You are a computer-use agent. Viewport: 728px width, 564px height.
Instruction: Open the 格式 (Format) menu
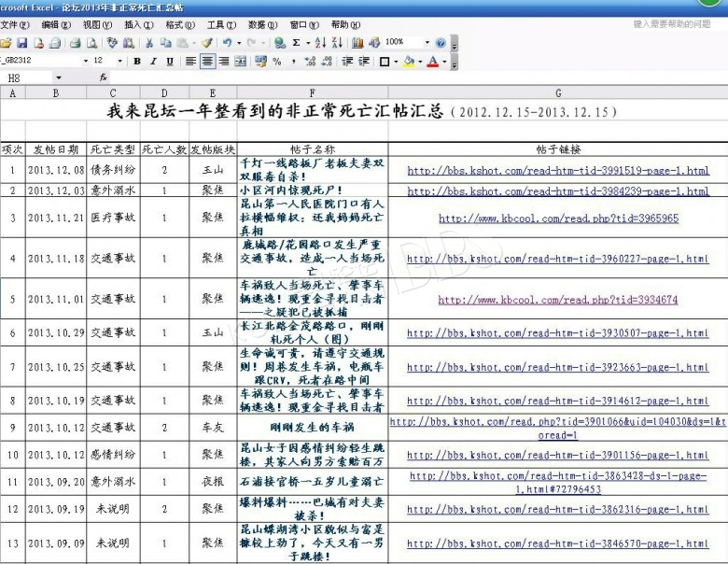[x=180, y=24]
